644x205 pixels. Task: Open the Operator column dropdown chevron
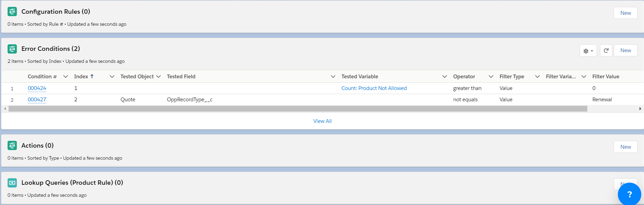pos(491,77)
